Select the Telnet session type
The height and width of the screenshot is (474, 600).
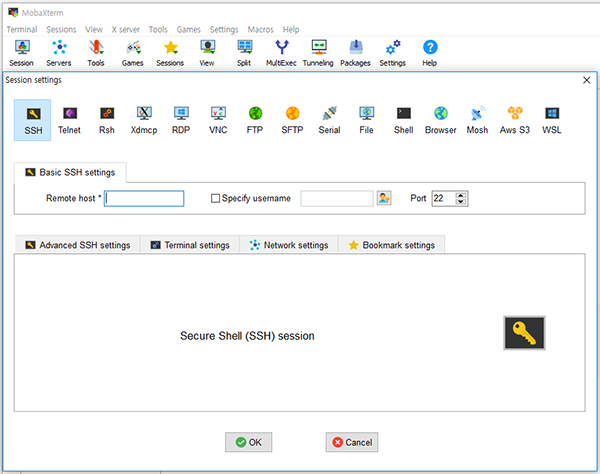[x=70, y=120]
